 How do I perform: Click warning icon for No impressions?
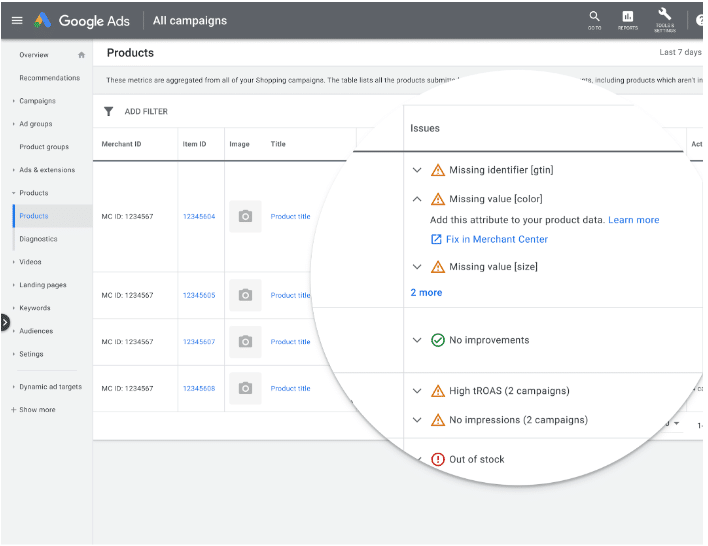438,420
